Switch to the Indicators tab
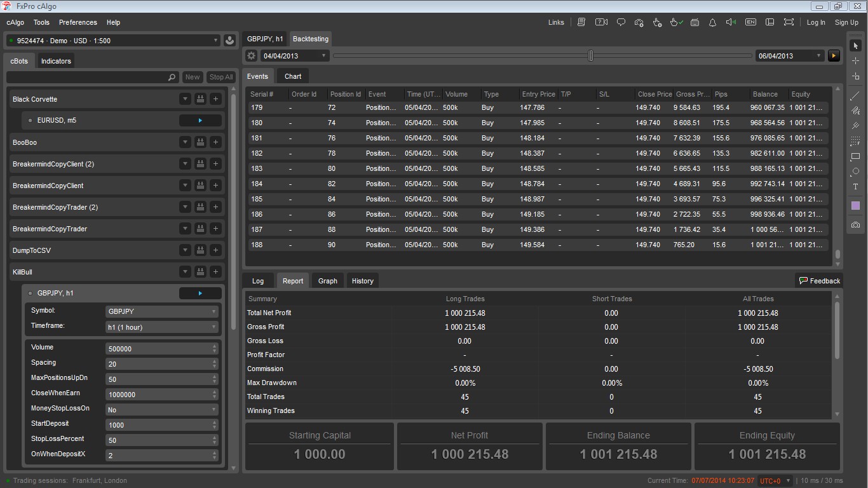Screen dimensions: 868x488 [x=56, y=61]
